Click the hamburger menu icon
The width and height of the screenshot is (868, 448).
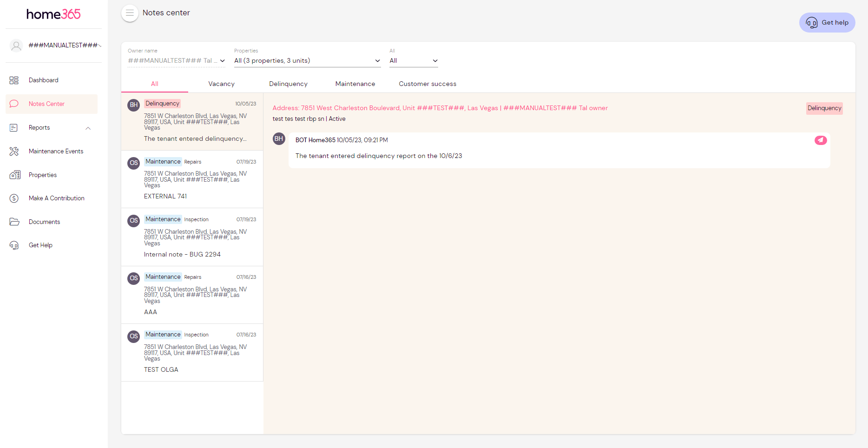130,13
